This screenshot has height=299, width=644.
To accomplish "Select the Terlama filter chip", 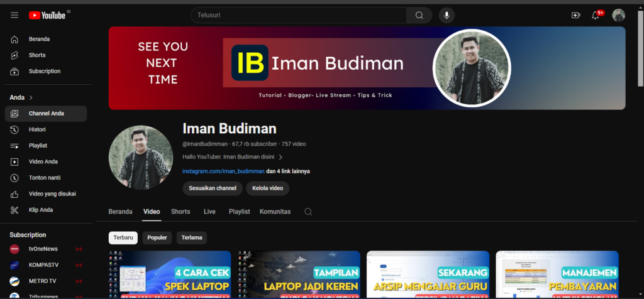I will (192, 238).
